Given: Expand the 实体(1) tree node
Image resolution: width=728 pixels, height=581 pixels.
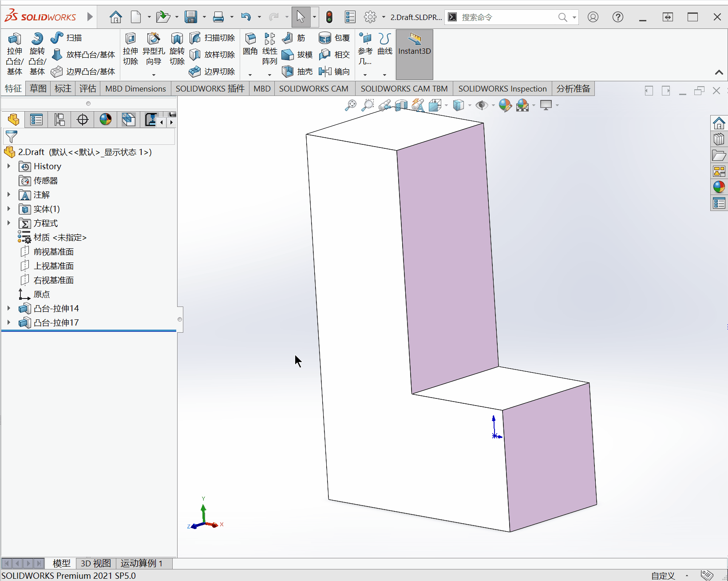Looking at the screenshot, I should click(8, 209).
